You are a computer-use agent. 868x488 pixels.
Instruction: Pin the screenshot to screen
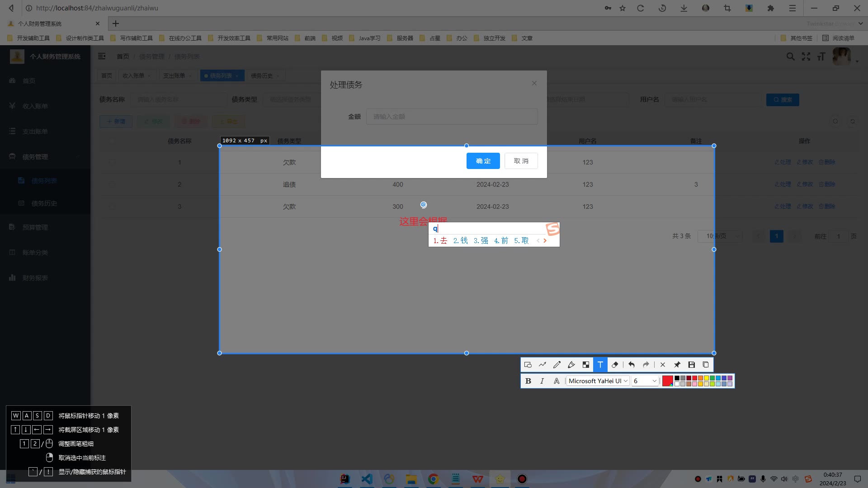pyautogui.click(x=677, y=365)
